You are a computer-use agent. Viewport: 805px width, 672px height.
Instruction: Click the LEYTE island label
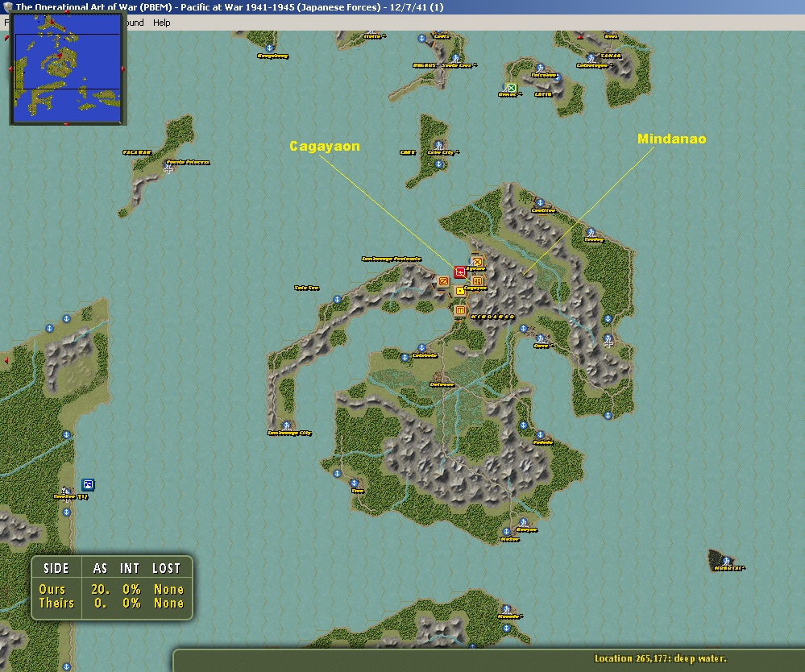(x=543, y=94)
